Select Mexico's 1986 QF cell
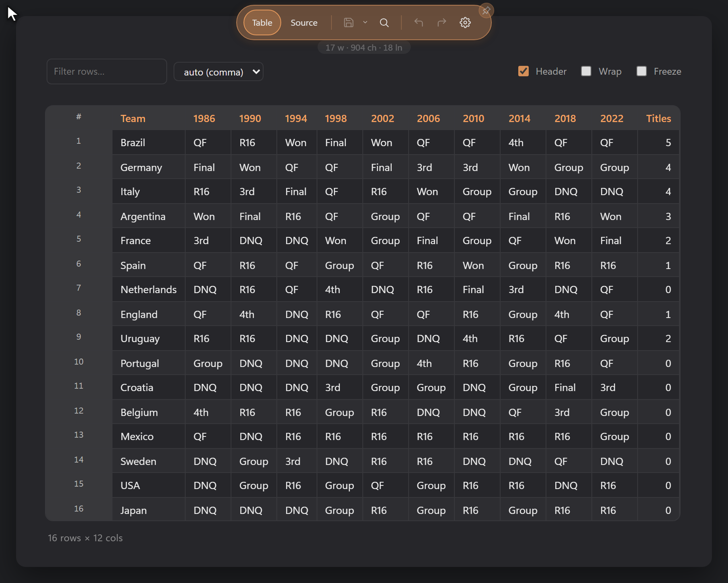Screen dimensions: 728x583 pyautogui.click(x=208, y=436)
